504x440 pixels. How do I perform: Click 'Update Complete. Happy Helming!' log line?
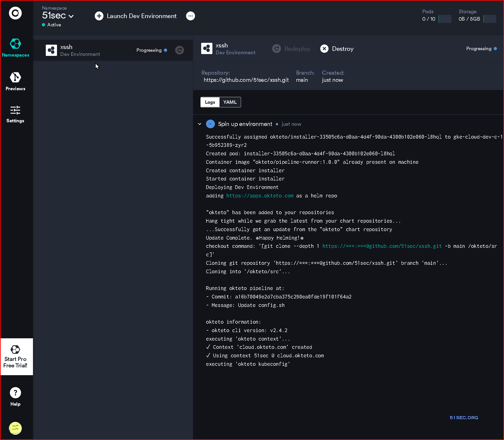pyautogui.click(x=255, y=238)
